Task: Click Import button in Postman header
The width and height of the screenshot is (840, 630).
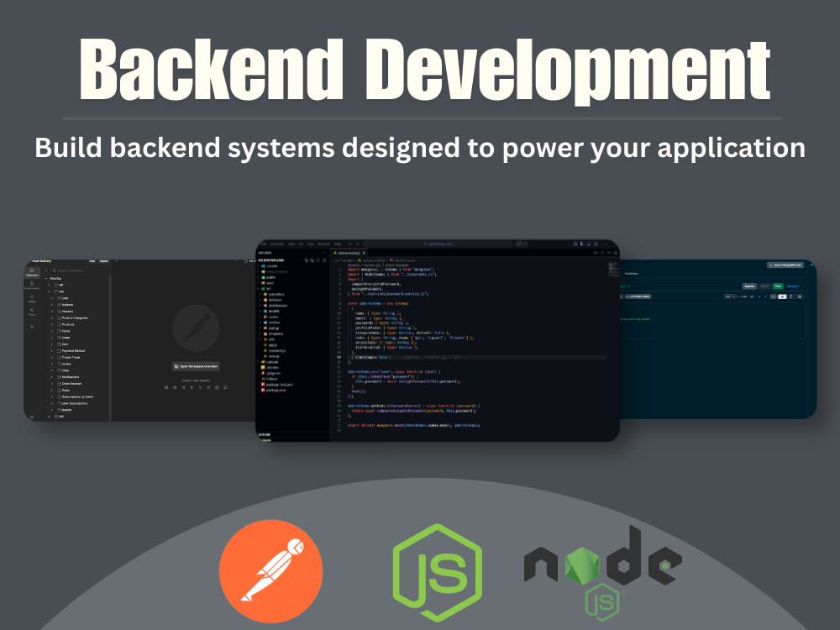Action: click(104, 261)
